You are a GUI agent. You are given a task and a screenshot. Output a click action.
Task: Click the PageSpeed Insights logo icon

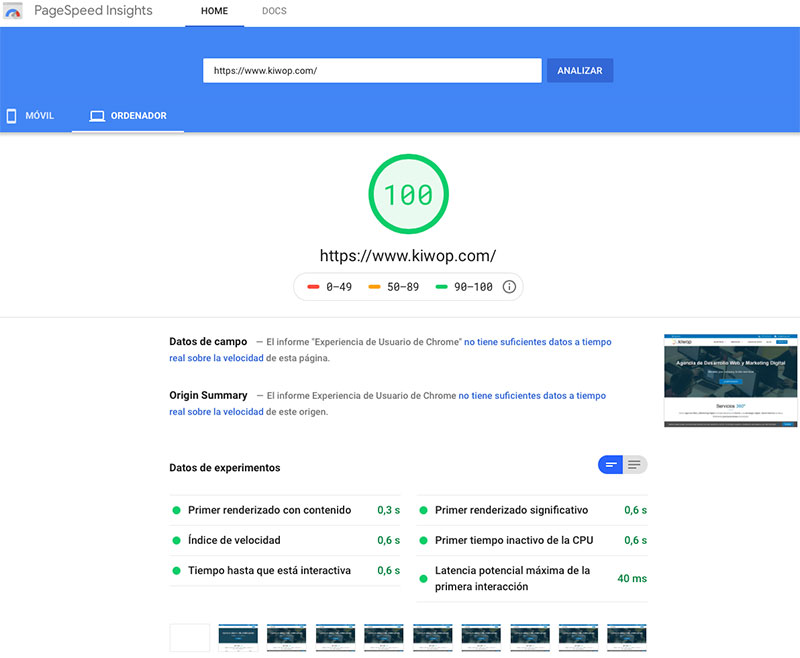point(14,11)
